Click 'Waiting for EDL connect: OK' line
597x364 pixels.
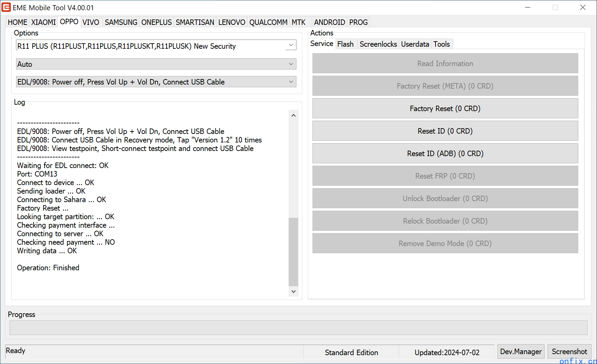[63, 166]
